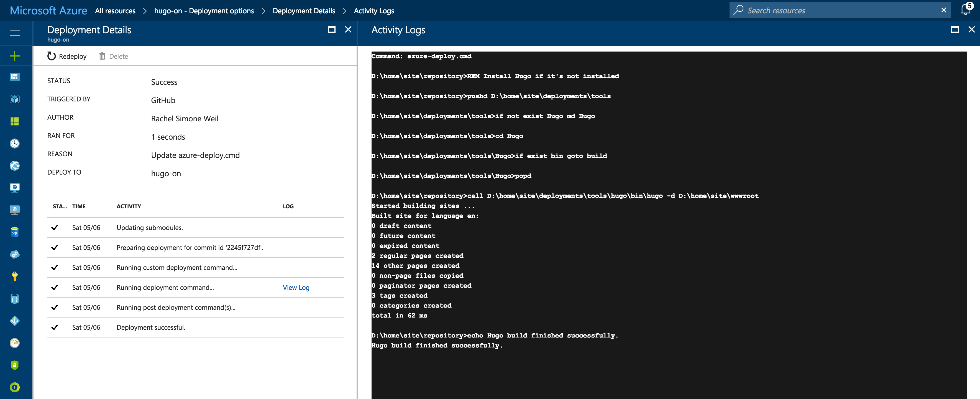Image resolution: width=980 pixels, height=399 pixels.
Task: Open the hamburger menu in sidebar
Action: coord(14,33)
